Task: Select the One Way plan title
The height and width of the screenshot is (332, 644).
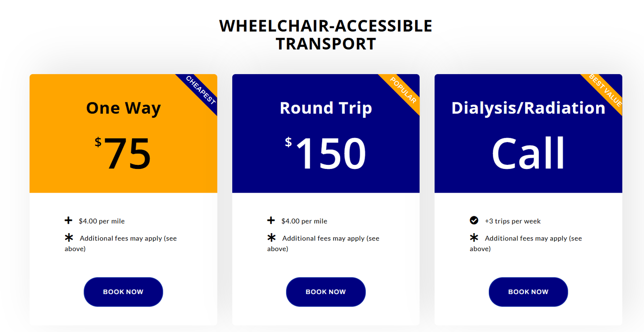Action: pos(123,108)
